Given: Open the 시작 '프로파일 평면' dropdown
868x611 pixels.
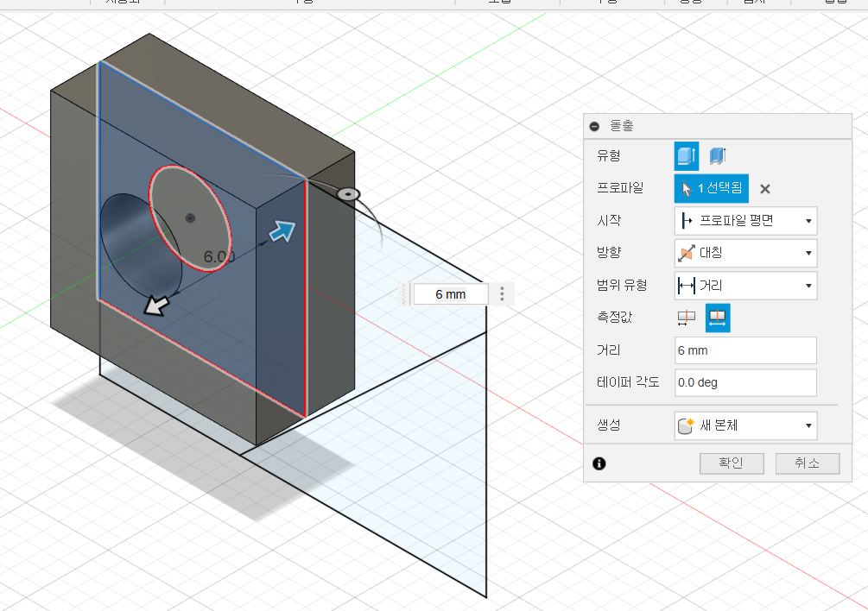Looking at the screenshot, I should pos(745,221).
